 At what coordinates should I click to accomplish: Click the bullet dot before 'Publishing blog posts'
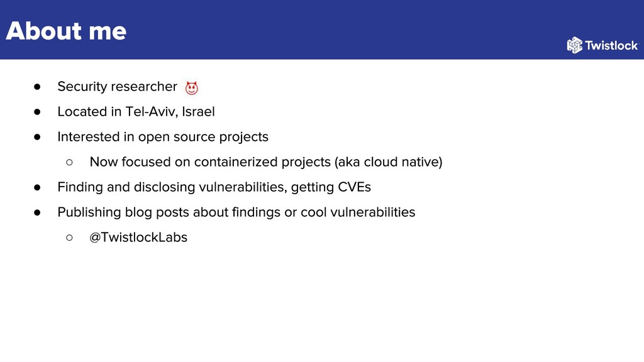[37, 212]
